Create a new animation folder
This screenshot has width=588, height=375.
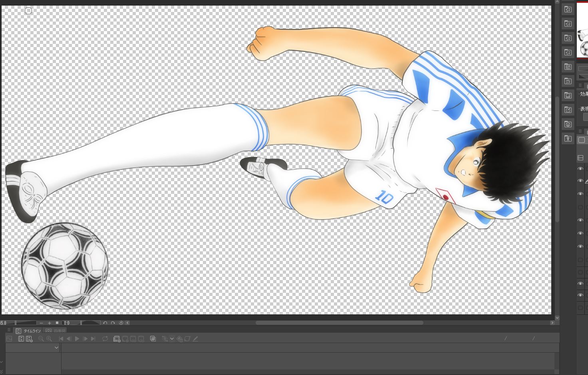point(117,339)
